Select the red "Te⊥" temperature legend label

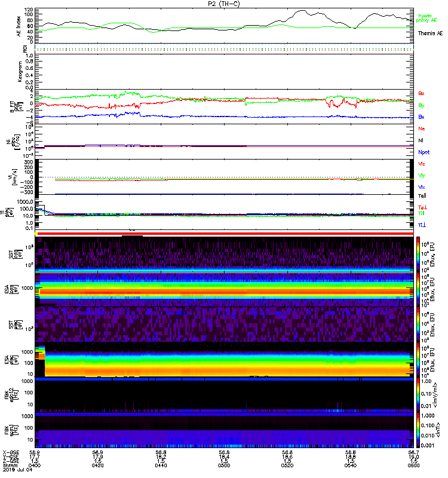[x=422, y=207]
